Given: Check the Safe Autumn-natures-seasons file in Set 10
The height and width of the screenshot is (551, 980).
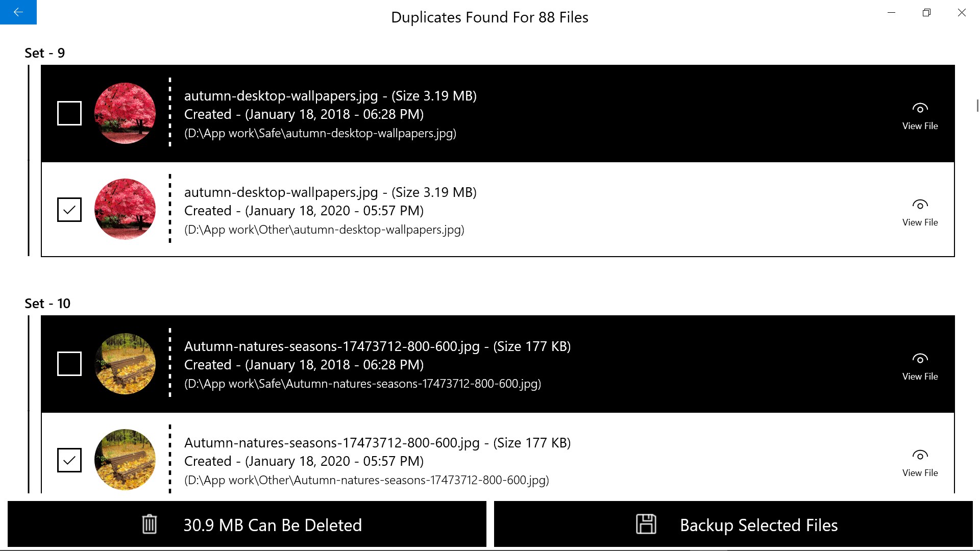Looking at the screenshot, I should [x=69, y=363].
